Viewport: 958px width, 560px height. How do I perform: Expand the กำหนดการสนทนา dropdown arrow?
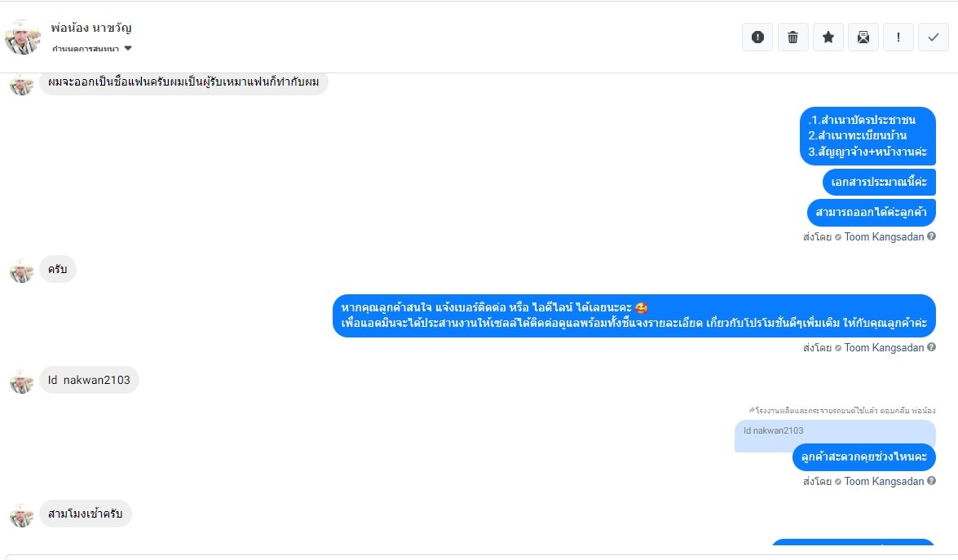pyautogui.click(x=128, y=48)
